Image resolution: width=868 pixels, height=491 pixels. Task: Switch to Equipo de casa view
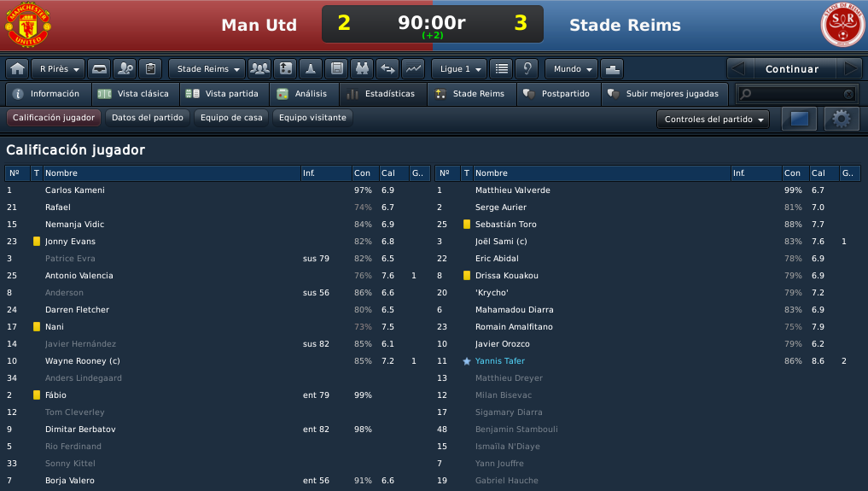tap(231, 117)
